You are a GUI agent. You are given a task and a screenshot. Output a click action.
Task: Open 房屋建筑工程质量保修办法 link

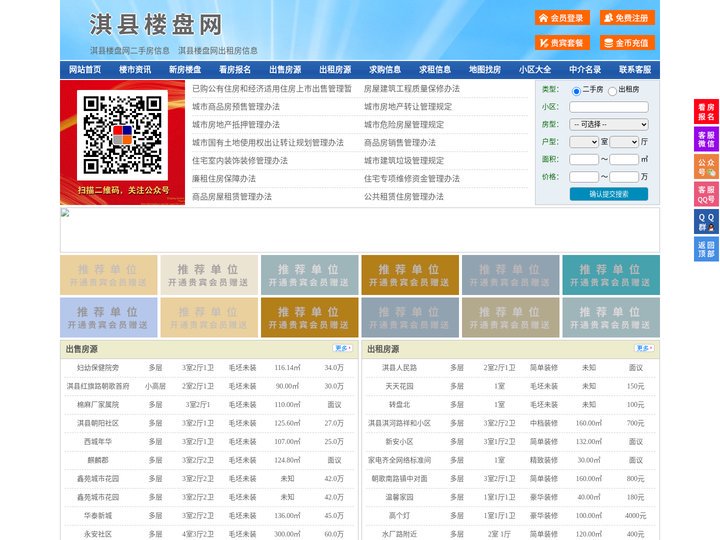(412, 89)
